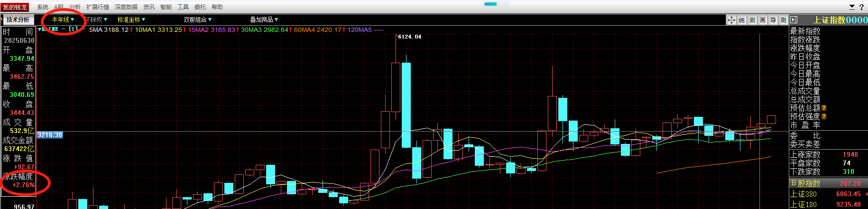This screenshot has height=209, width=868.
Task: Open the 扩展行情 menu
Action: pyautogui.click(x=98, y=7)
